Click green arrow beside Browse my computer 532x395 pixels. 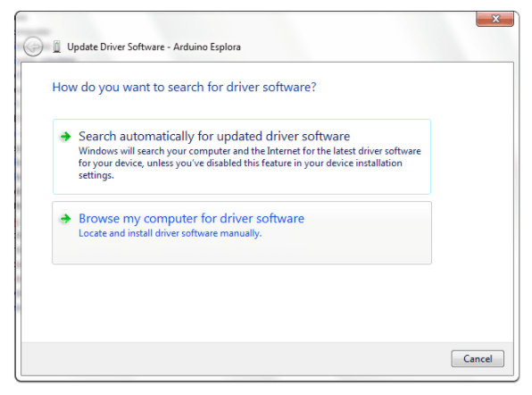[65, 219]
